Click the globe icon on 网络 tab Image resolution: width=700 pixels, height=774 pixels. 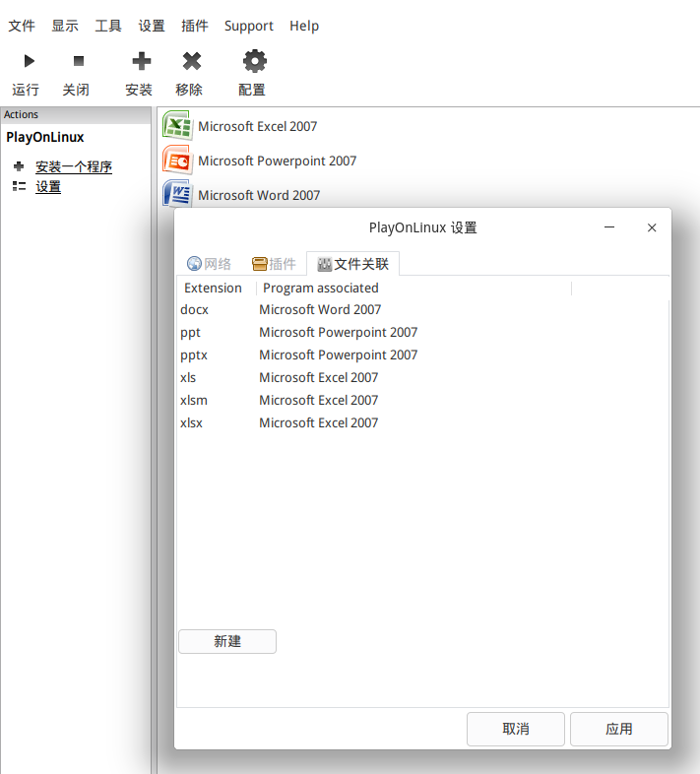[x=194, y=264]
